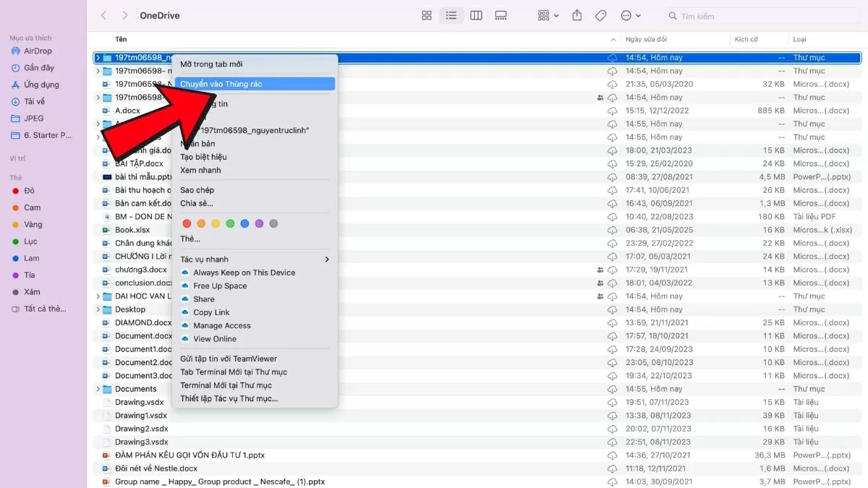Click the Share toolbar icon
This screenshot has width=868, height=488.
pos(576,15)
